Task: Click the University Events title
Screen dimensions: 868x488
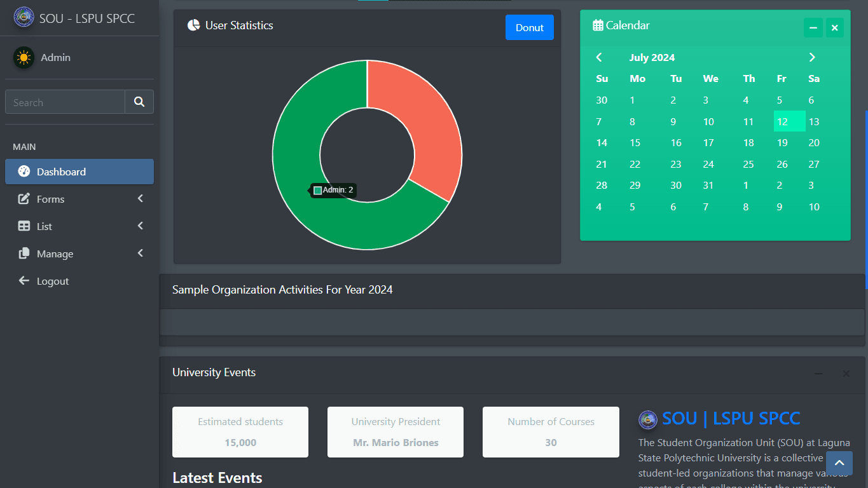Action: [214, 372]
